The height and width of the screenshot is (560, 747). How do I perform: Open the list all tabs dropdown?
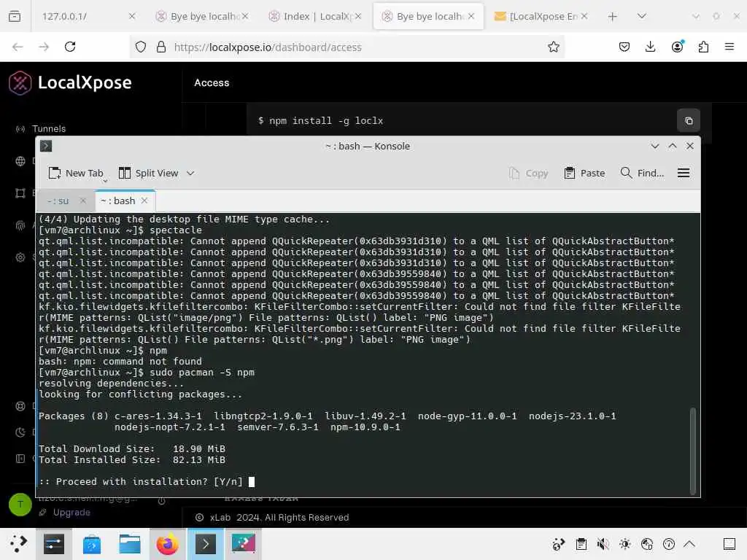pos(642,16)
